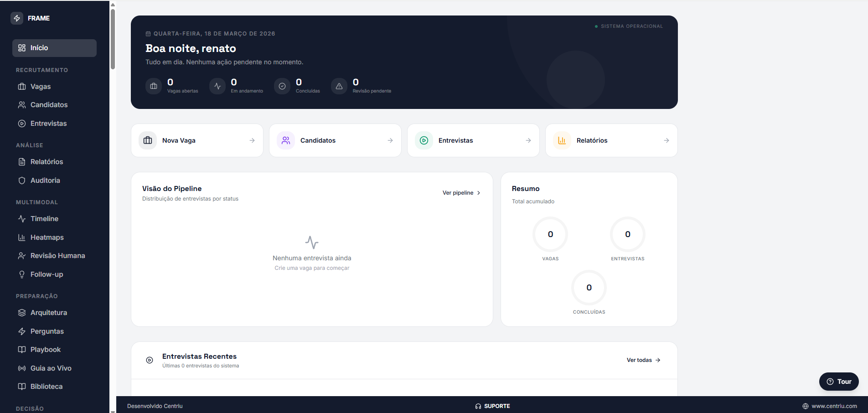Open the Ver pipeline link
The height and width of the screenshot is (413, 868).
(461, 193)
